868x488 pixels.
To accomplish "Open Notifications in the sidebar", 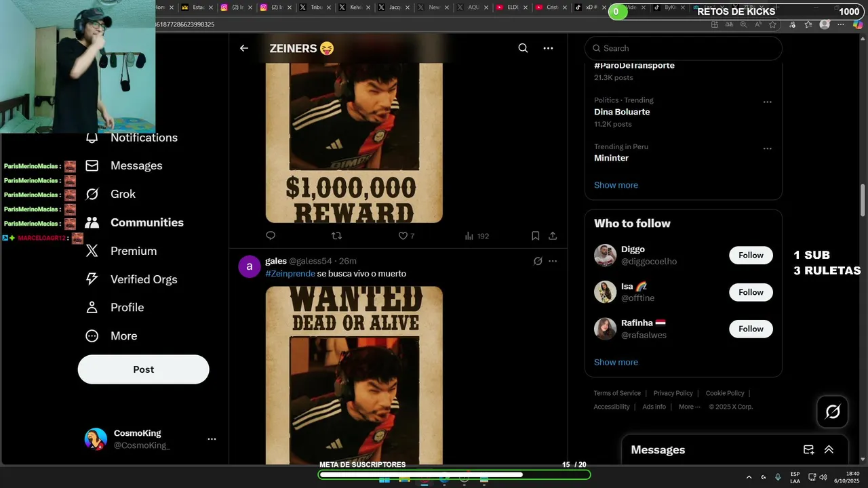I will pos(132,138).
